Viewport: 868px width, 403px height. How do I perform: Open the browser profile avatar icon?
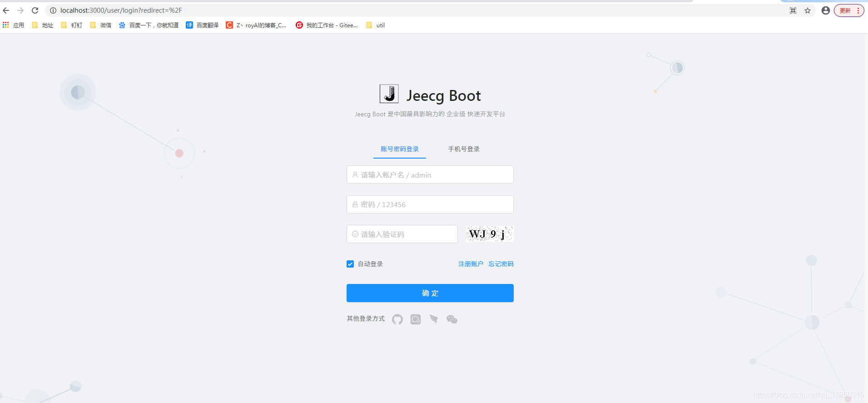826,10
